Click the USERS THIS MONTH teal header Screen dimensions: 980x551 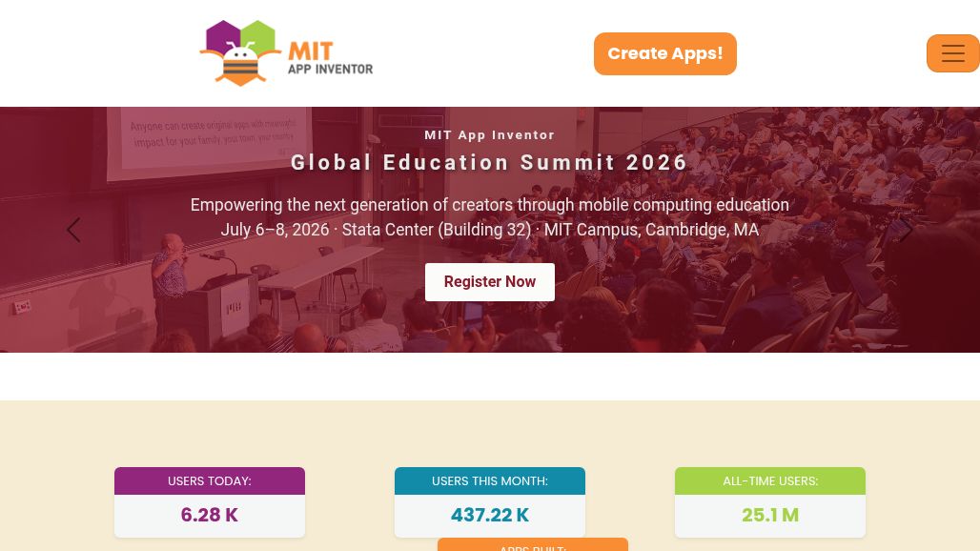tap(489, 481)
